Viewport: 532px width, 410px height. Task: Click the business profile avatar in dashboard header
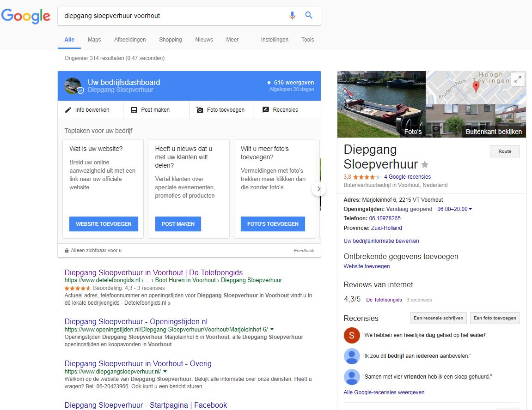(73, 86)
